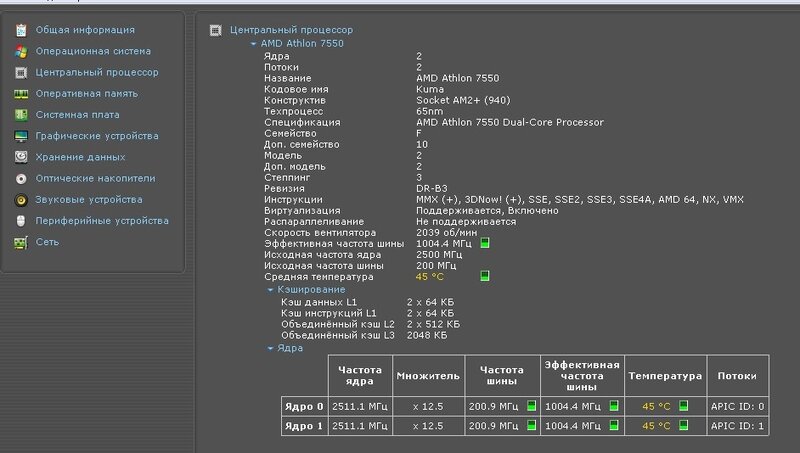Collapse the Ядра table section

pyautogui.click(x=270, y=348)
